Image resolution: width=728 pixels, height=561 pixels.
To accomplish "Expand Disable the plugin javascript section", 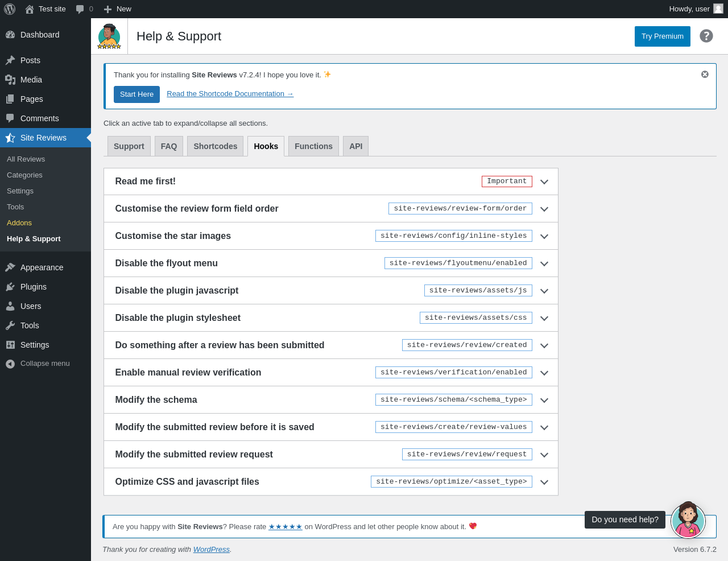I will (331, 291).
